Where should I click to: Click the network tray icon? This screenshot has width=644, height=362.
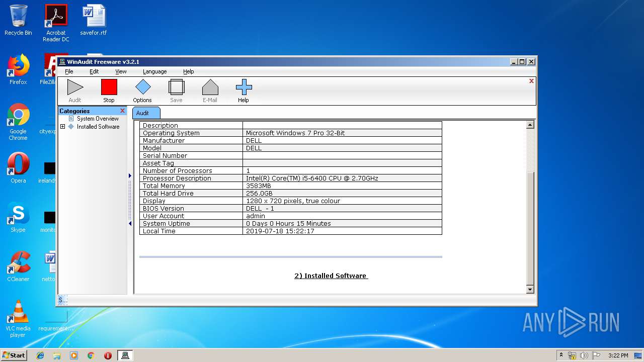point(572,355)
